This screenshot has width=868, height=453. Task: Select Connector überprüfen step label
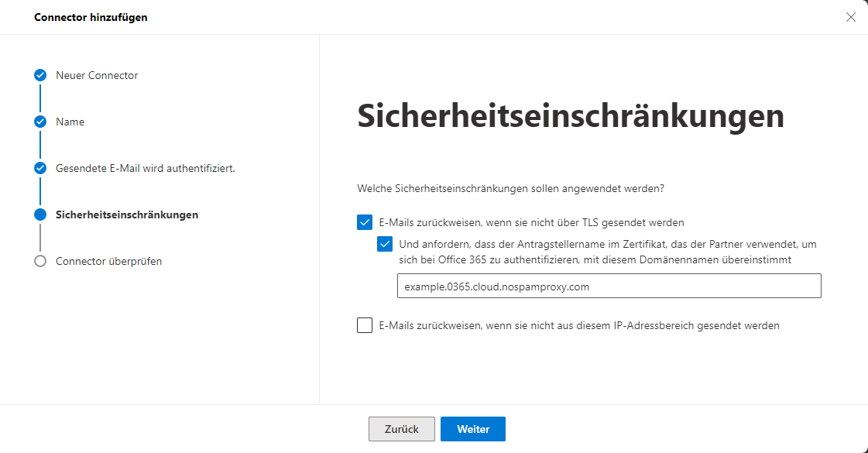pos(109,262)
